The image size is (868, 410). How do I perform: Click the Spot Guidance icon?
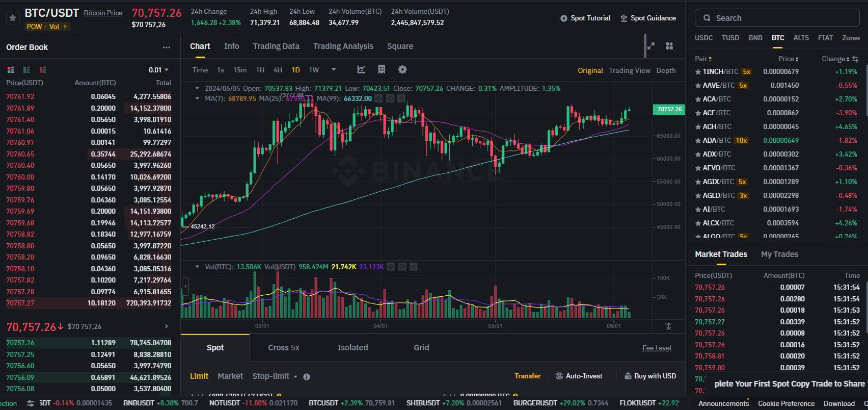click(624, 18)
